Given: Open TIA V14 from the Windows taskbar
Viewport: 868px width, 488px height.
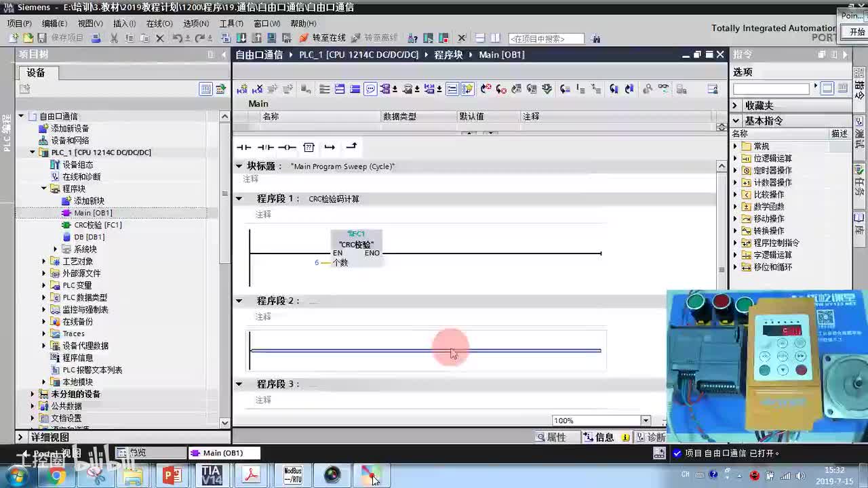Looking at the screenshot, I should pos(212,475).
